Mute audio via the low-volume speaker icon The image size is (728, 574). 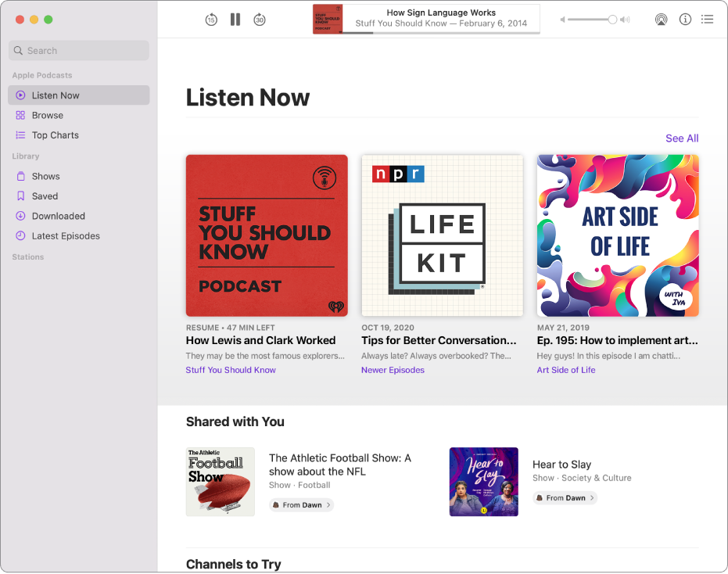[562, 20]
